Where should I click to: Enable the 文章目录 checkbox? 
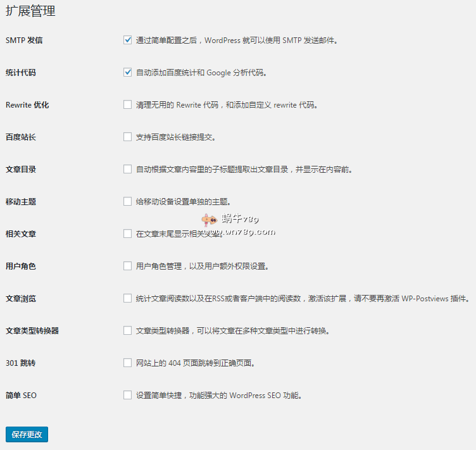coord(128,169)
